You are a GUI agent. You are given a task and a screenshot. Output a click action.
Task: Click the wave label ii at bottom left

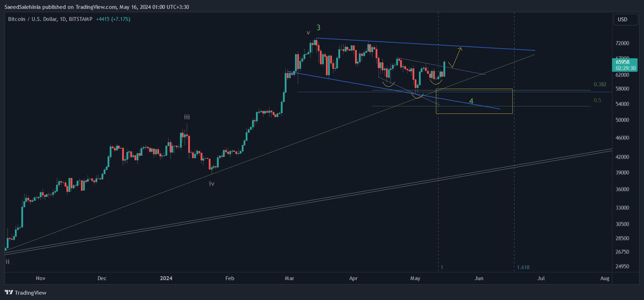pos(7,262)
